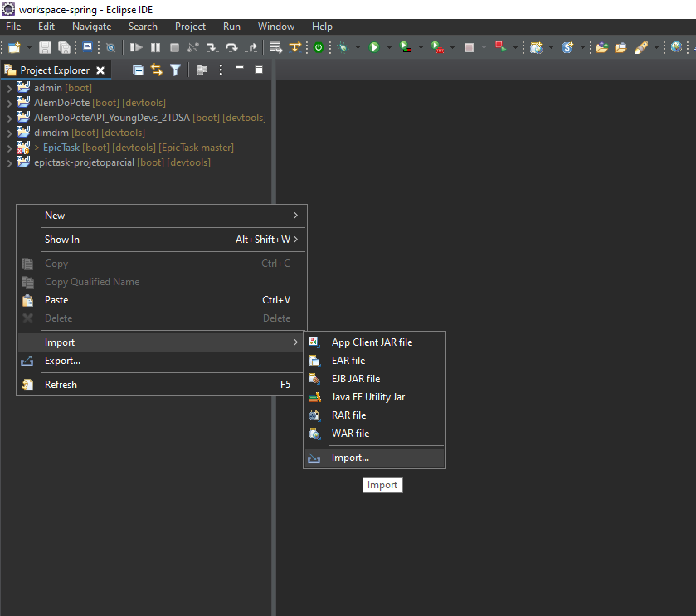
Task: Click the Step Into icon
Action: tap(212, 47)
